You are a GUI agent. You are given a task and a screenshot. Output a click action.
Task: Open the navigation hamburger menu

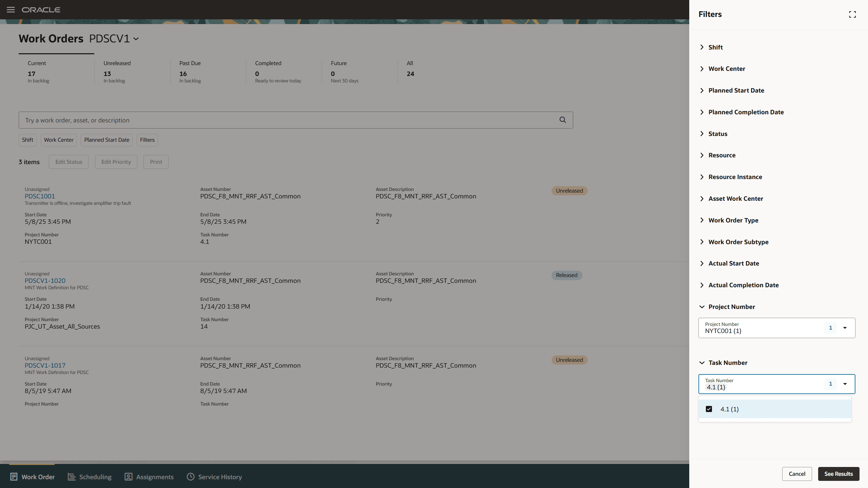[x=11, y=9]
